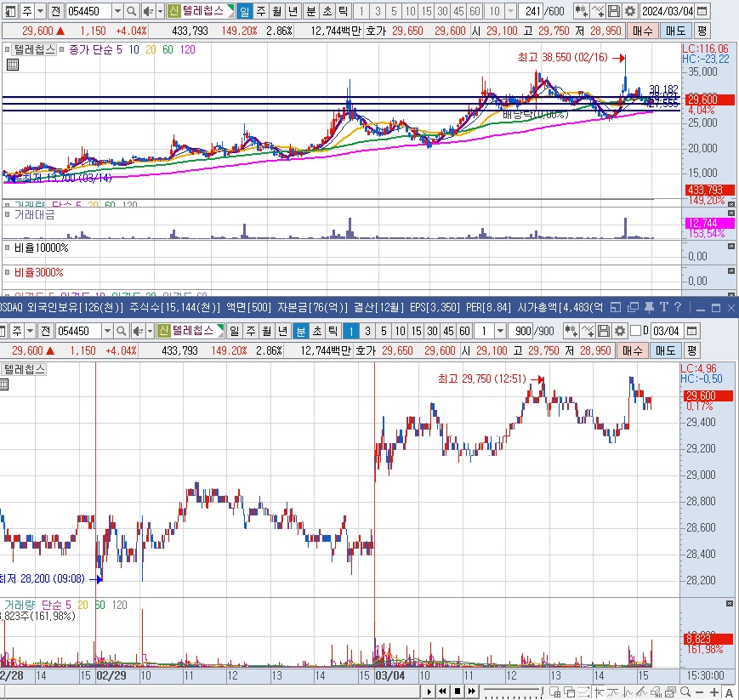Open the chart tool icon at the far left of the top toolbar
The height and width of the screenshot is (700, 739).
[10, 11]
